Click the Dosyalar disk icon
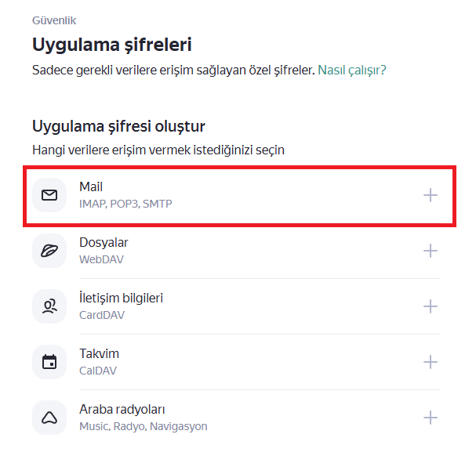The width and height of the screenshot is (476, 474). [49, 251]
